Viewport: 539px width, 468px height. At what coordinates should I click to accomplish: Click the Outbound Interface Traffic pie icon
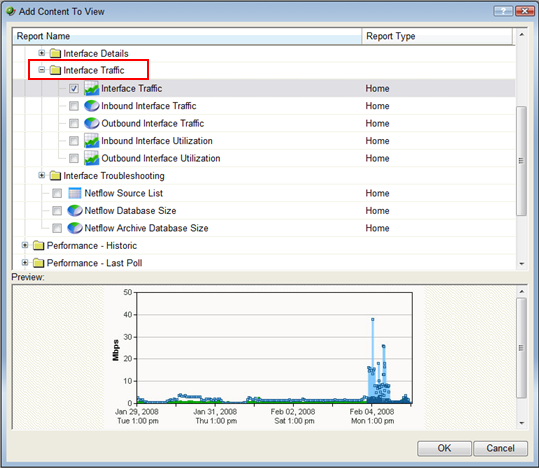coord(91,123)
